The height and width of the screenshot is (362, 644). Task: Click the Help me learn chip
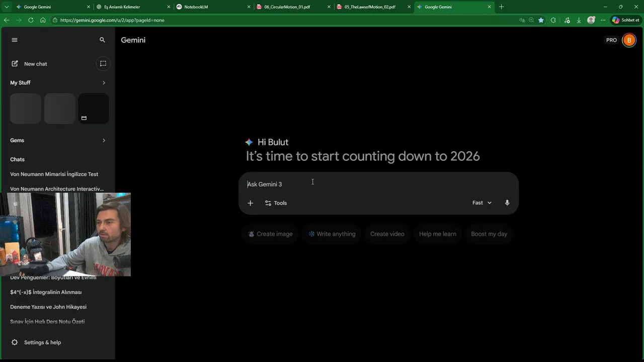click(438, 234)
